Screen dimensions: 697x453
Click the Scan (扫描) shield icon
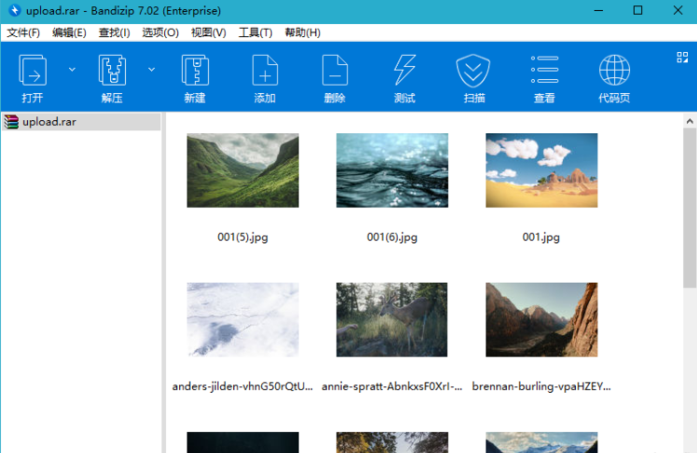473,70
